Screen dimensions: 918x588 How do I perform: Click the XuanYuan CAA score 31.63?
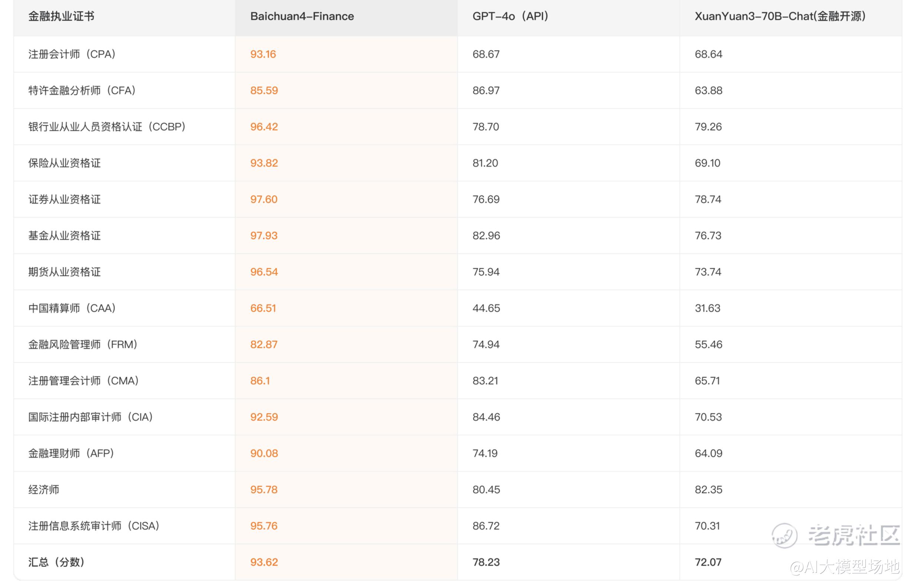[708, 308]
